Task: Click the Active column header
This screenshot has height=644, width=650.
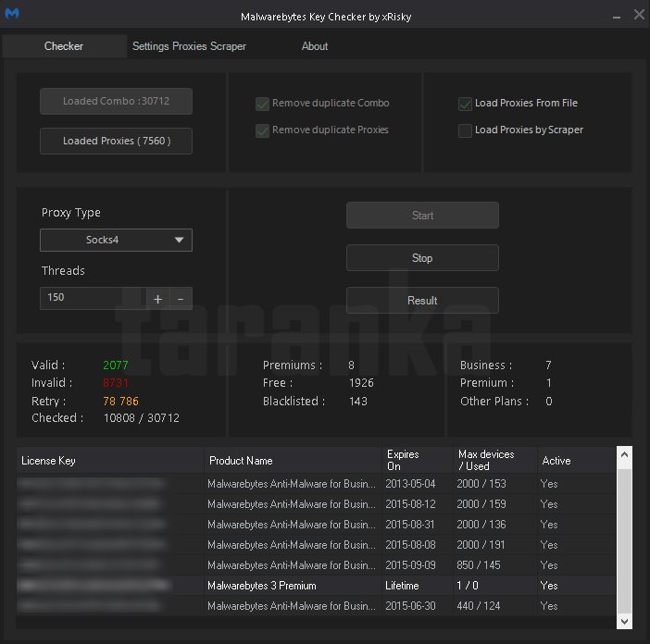Action: (x=577, y=460)
